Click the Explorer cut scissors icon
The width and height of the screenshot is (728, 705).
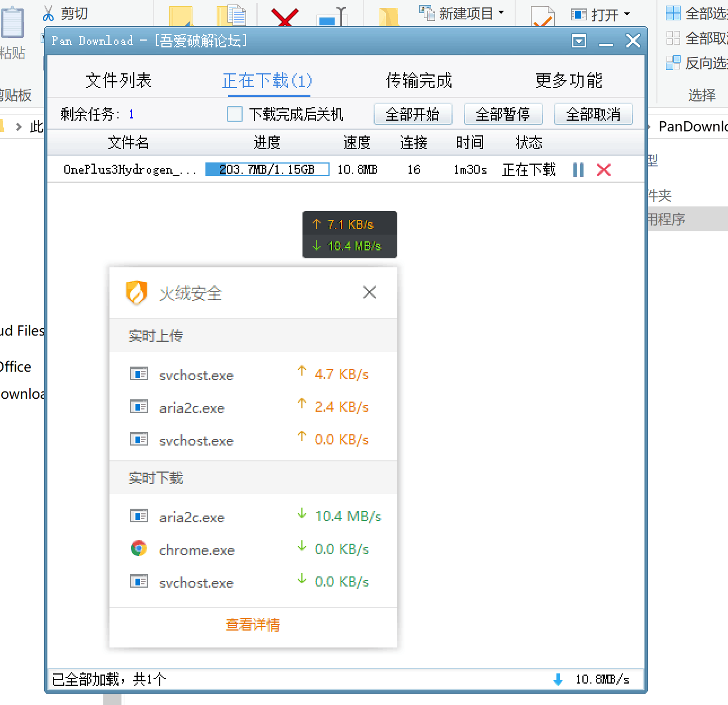tap(49, 14)
